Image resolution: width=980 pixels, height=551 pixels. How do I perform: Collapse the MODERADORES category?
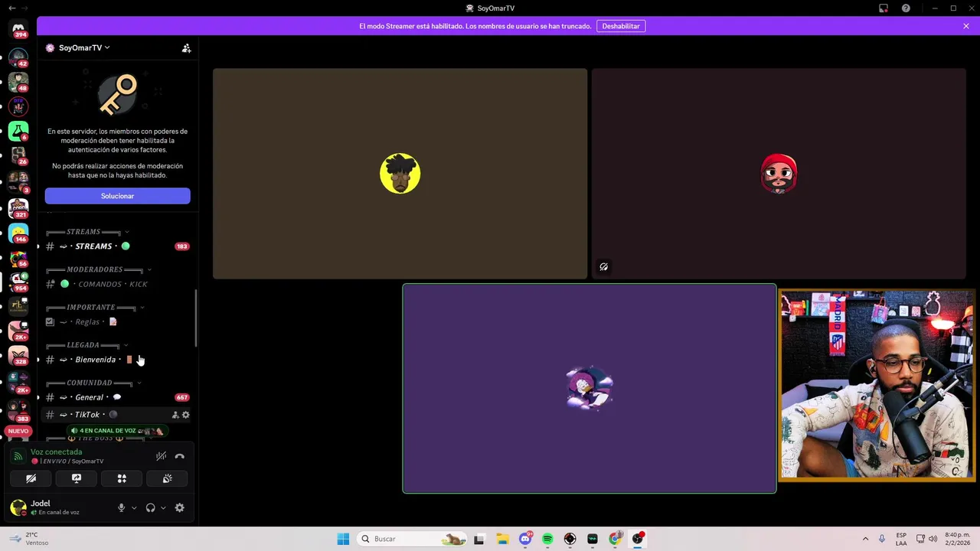[x=99, y=269]
